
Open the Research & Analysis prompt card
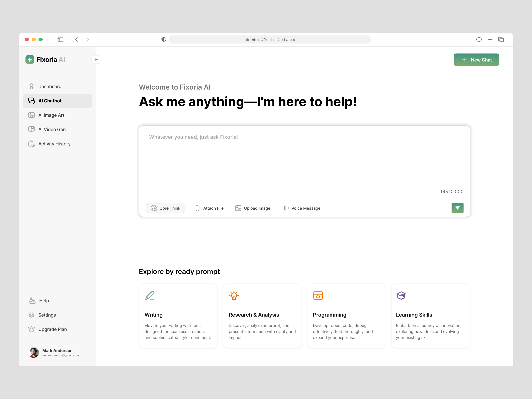click(x=262, y=316)
